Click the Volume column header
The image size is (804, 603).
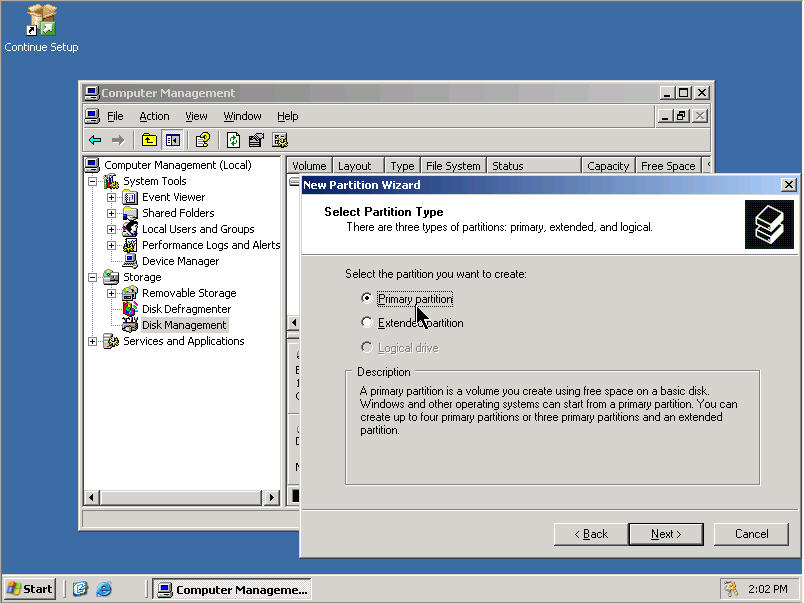[x=309, y=166]
